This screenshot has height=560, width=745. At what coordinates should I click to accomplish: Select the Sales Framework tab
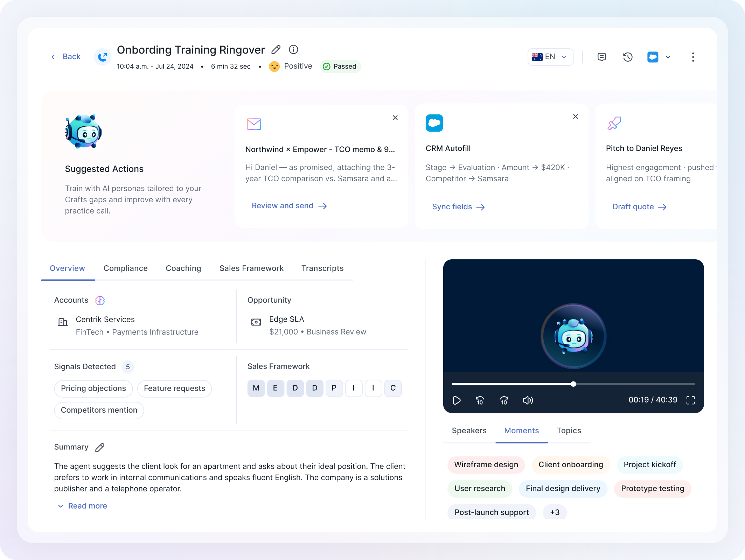click(x=251, y=268)
